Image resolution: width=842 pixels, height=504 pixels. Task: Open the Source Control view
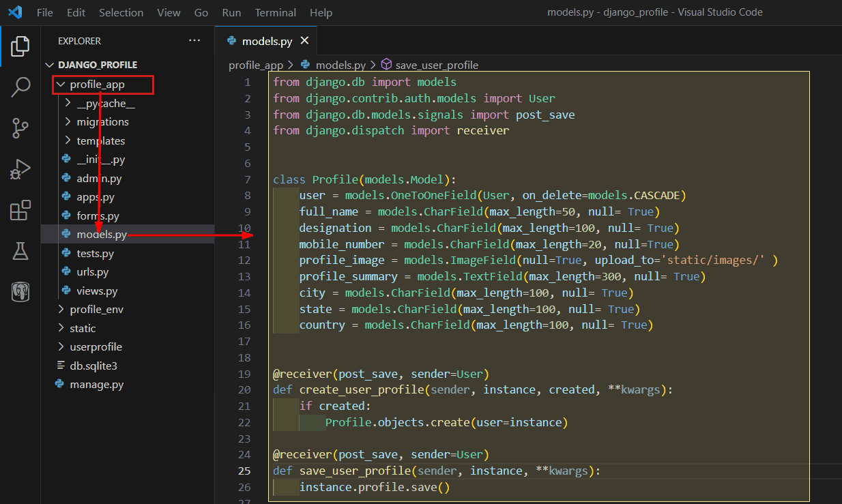pos(20,128)
